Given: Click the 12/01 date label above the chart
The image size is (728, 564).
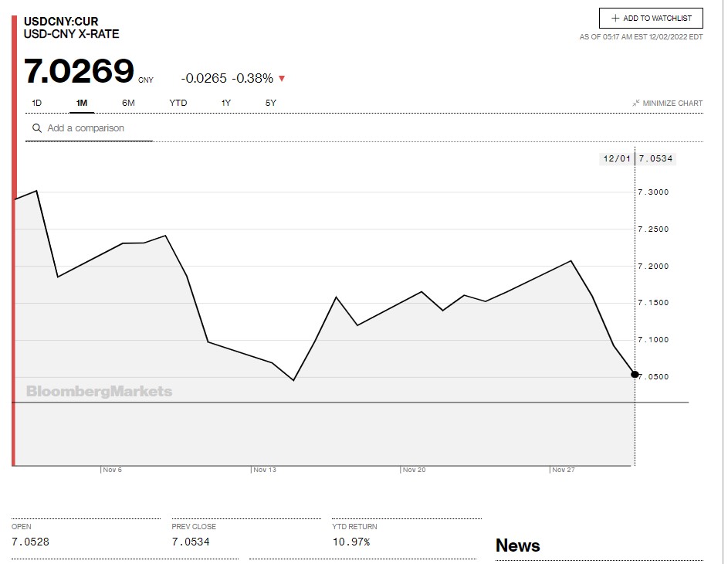Looking at the screenshot, I should pyautogui.click(x=616, y=158).
